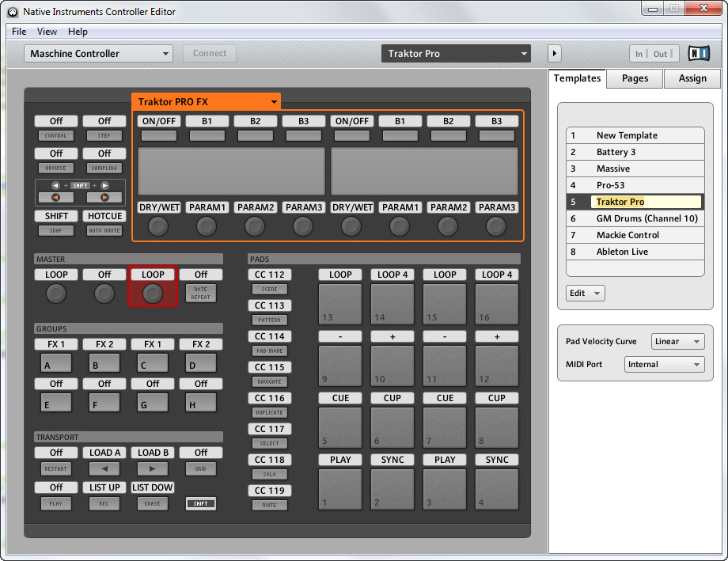Screen dimensions: 728x561
Task: Click the left orange page arrow button
Action: (x=55, y=197)
